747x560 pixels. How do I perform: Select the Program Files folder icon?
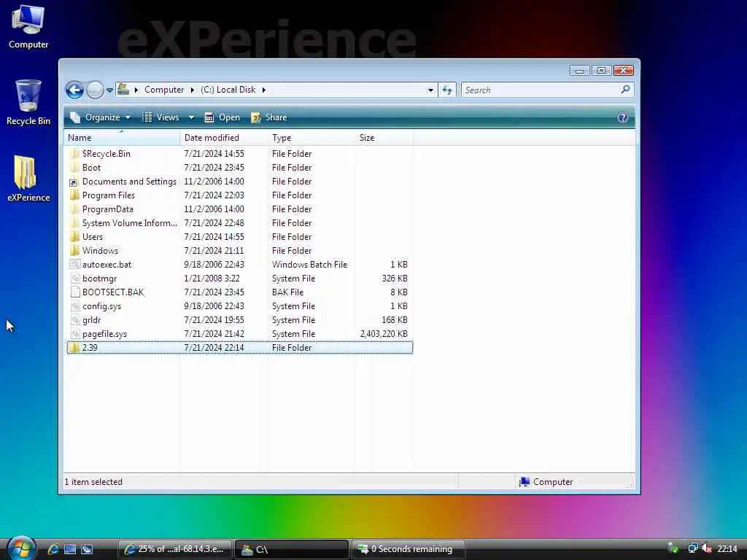click(74, 195)
